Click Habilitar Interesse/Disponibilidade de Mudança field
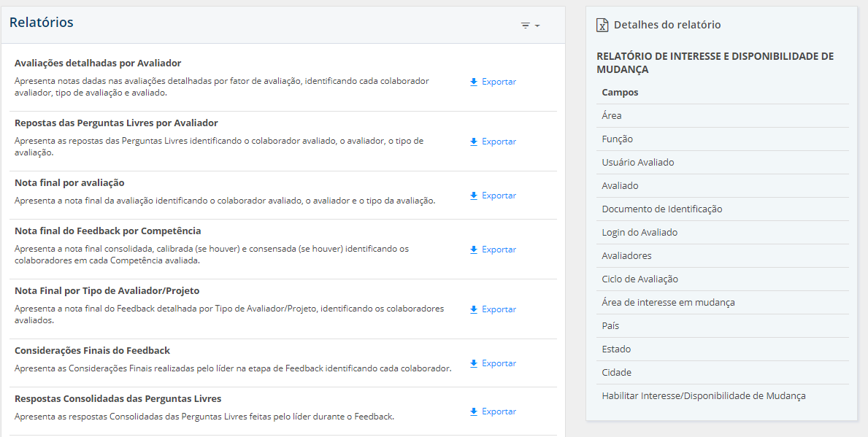Image resolution: width=868 pixels, height=437 pixels. point(703,396)
